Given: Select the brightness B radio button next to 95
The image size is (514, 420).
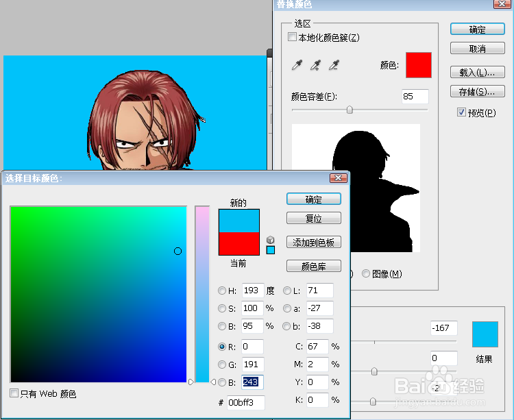Looking at the screenshot, I should (x=222, y=326).
